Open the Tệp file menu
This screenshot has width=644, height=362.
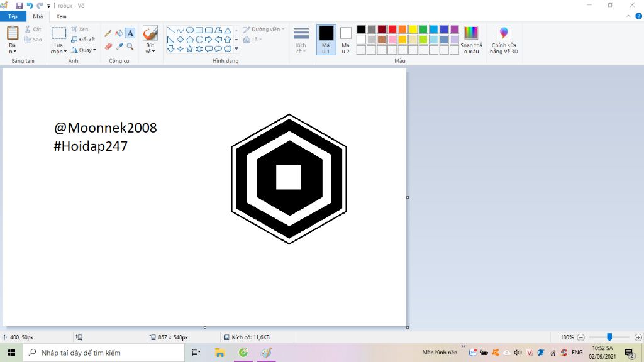pyautogui.click(x=13, y=16)
